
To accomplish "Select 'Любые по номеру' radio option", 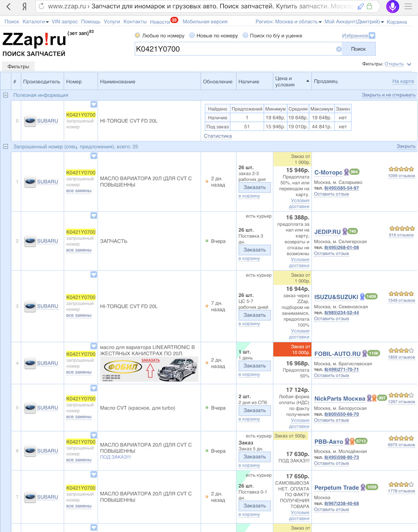I will point(138,35).
